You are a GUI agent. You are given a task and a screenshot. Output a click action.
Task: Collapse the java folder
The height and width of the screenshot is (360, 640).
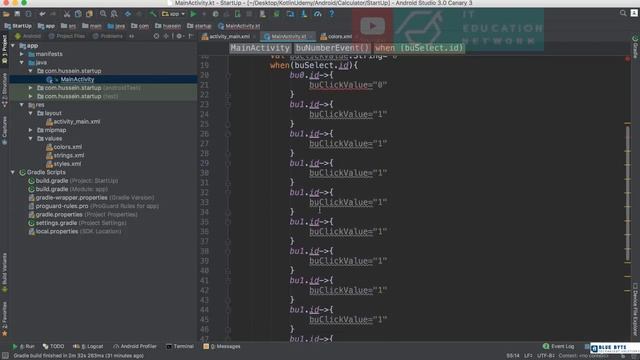point(22,62)
